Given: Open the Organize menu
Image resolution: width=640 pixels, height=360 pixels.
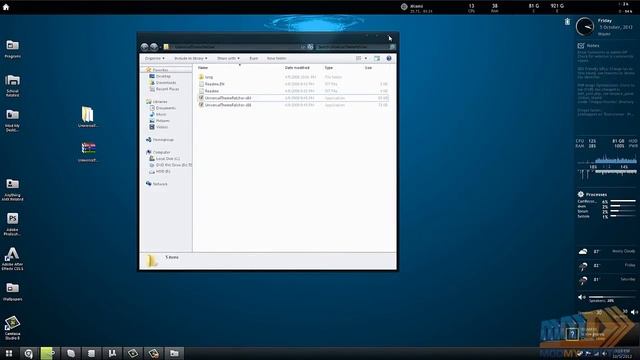Looking at the screenshot, I should click(x=155, y=58).
